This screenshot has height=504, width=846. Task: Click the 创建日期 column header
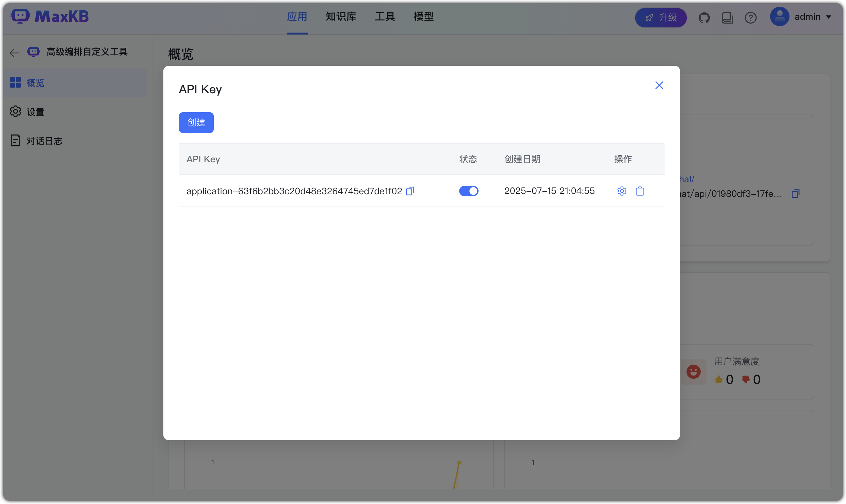522,159
